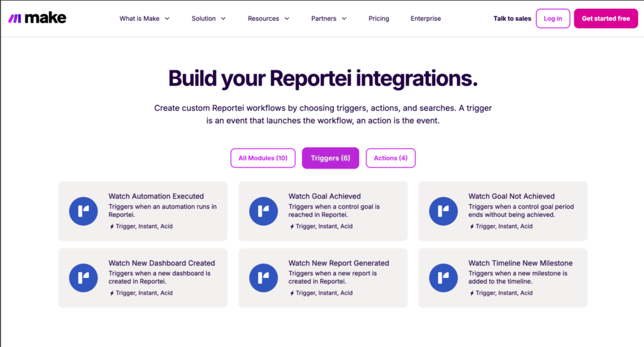The height and width of the screenshot is (347, 644).
Task: Click the Talk to sales link
Action: [x=512, y=18]
